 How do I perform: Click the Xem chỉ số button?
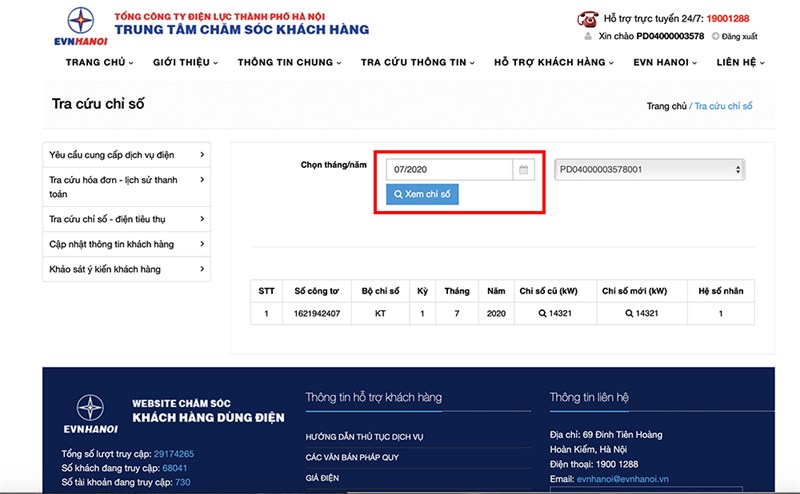[x=422, y=194]
